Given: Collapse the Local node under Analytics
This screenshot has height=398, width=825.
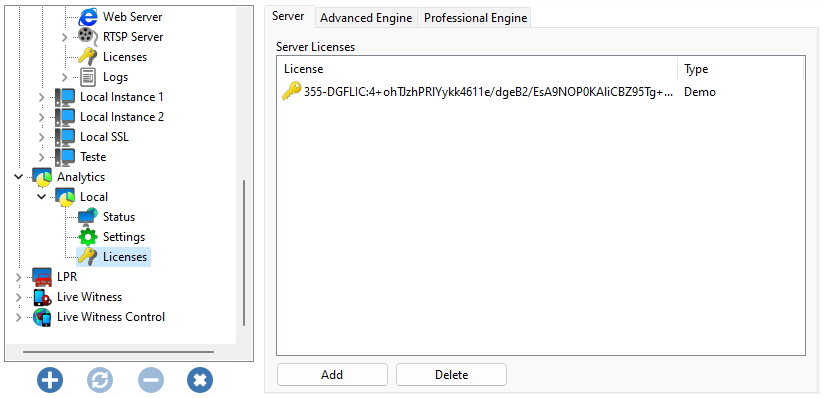Looking at the screenshot, I should (42, 197).
